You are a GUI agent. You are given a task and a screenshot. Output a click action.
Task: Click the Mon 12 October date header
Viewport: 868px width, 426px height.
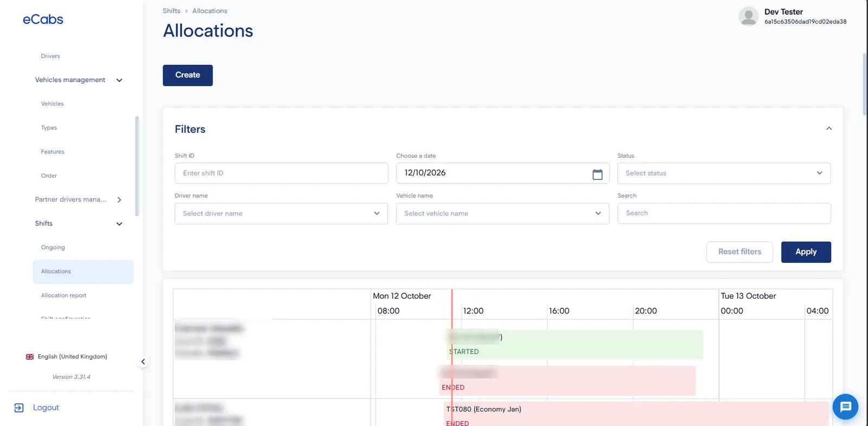(401, 296)
